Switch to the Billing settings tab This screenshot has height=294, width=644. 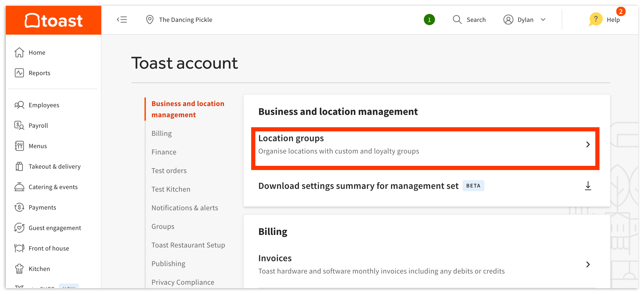(x=161, y=133)
